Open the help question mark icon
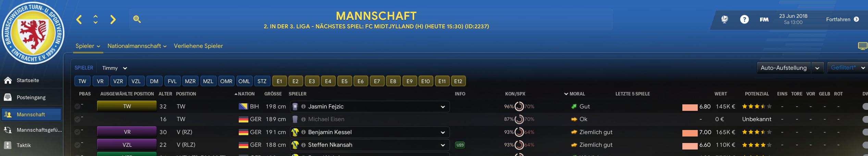 point(744,19)
